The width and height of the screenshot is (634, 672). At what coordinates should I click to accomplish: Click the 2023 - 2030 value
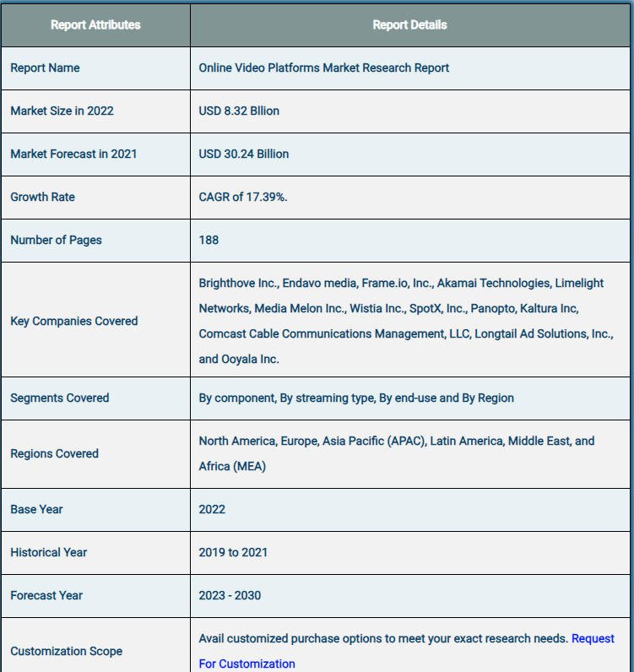click(x=230, y=595)
